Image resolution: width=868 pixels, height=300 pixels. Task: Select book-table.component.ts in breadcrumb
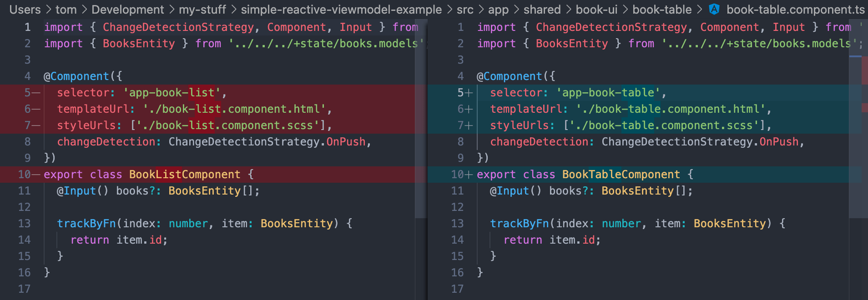click(796, 10)
